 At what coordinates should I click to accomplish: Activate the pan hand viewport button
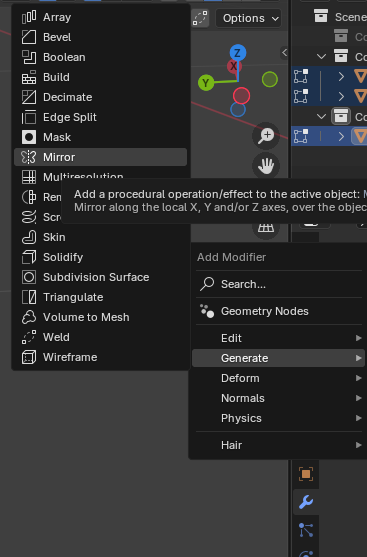(x=266, y=166)
